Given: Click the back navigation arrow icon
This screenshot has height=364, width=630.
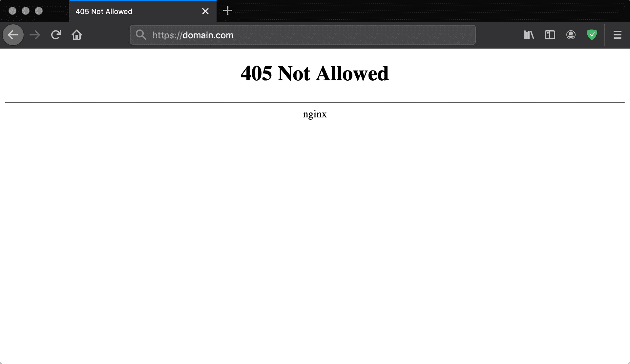Looking at the screenshot, I should tap(13, 35).
